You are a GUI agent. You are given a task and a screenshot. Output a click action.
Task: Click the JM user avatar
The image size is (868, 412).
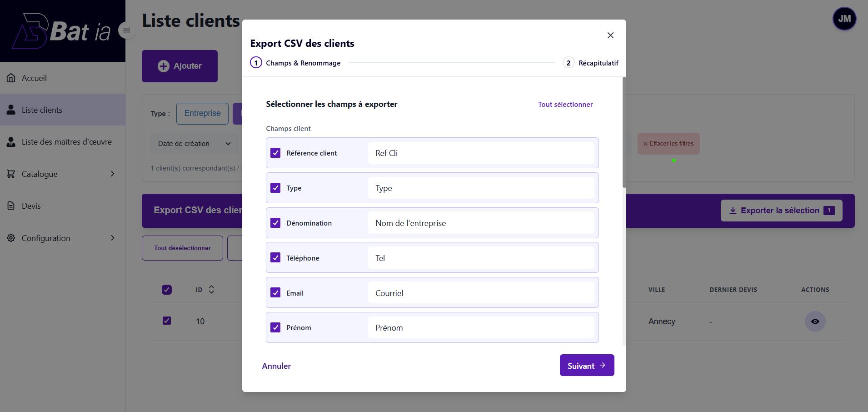tap(844, 19)
